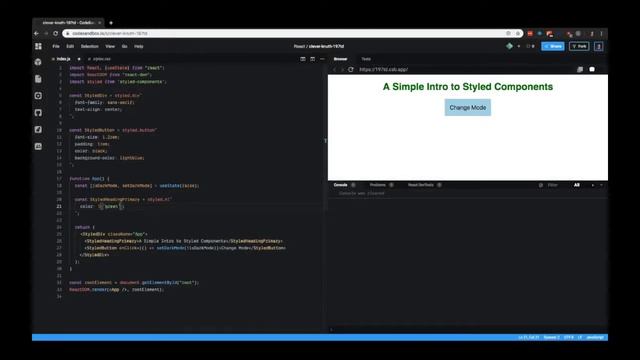Click UTF-8 encoding in status bar
This screenshot has height=360, width=640.
[x=569, y=338]
